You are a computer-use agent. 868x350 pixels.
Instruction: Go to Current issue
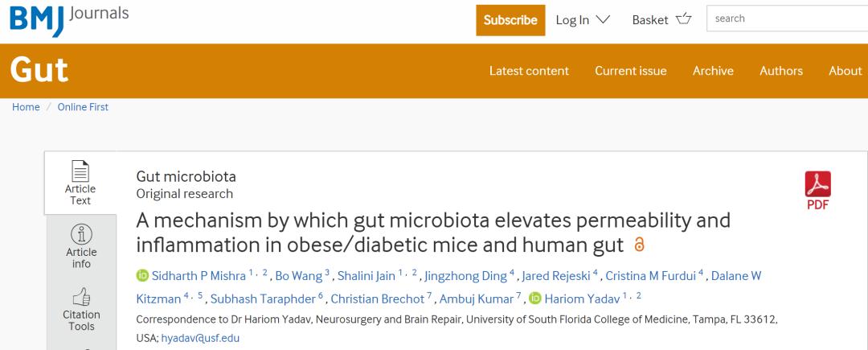point(631,71)
